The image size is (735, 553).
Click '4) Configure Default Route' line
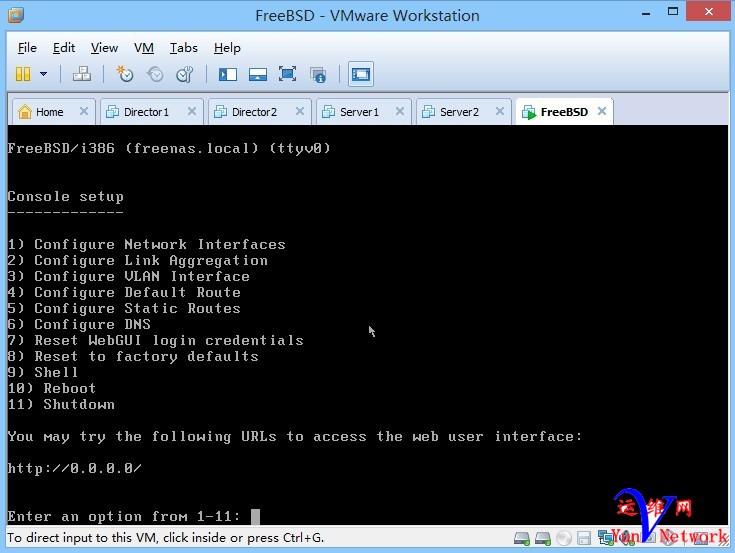[124, 292]
